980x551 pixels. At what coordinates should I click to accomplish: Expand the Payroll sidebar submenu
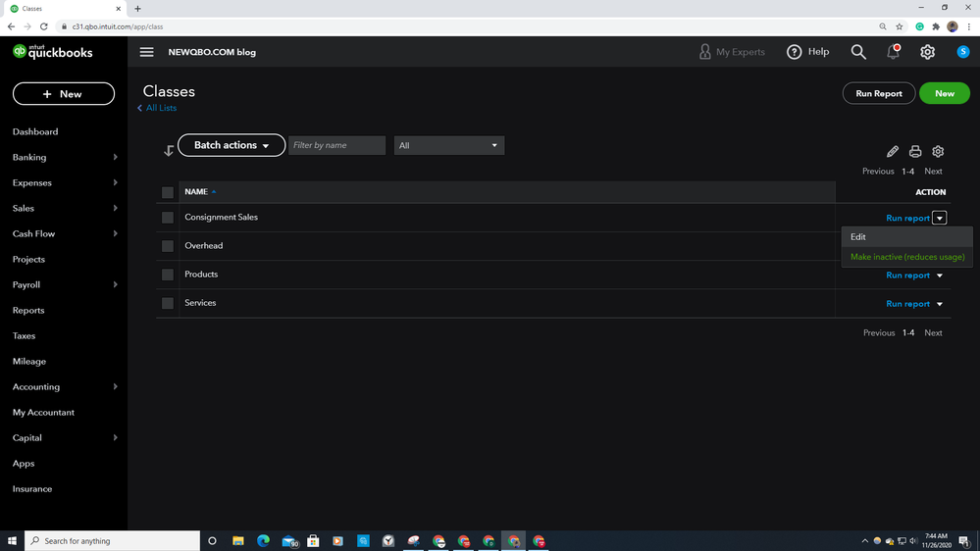[x=115, y=285]
